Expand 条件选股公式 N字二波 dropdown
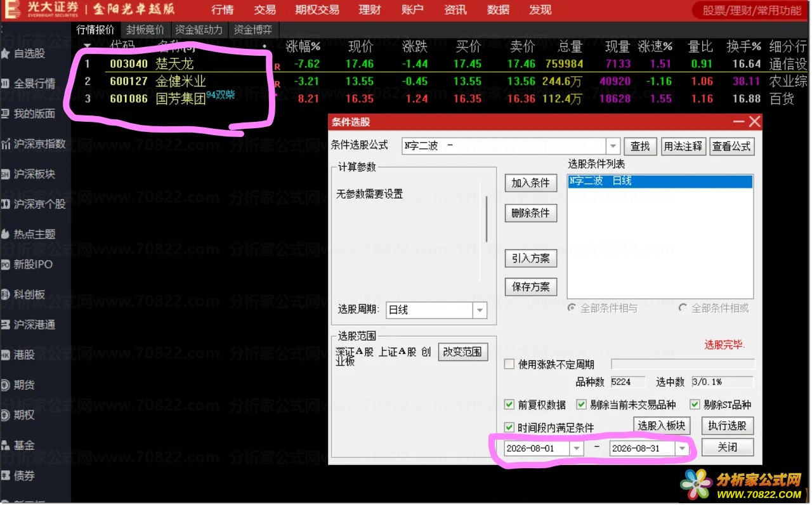The width and height of the screenshot is (812, 505). [x=613, y=146]
